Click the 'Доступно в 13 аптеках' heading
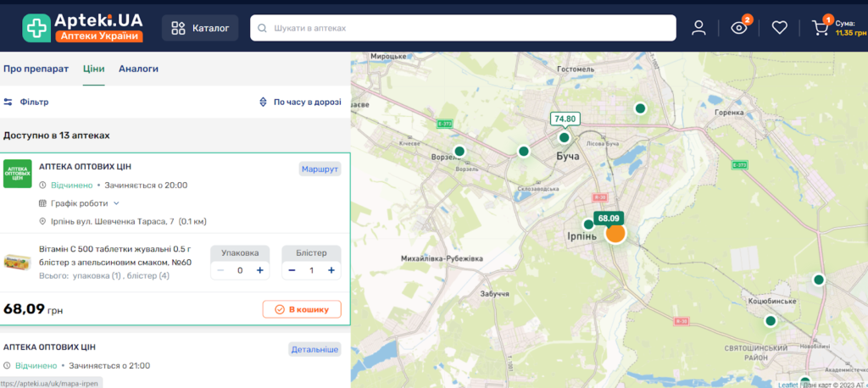 coord(57,135)
